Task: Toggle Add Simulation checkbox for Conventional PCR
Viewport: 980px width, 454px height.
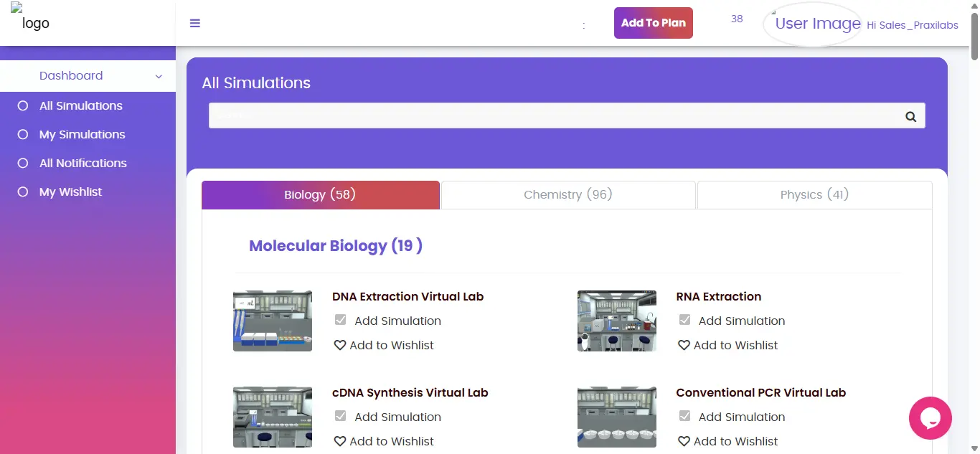Action: click(684, 416)
